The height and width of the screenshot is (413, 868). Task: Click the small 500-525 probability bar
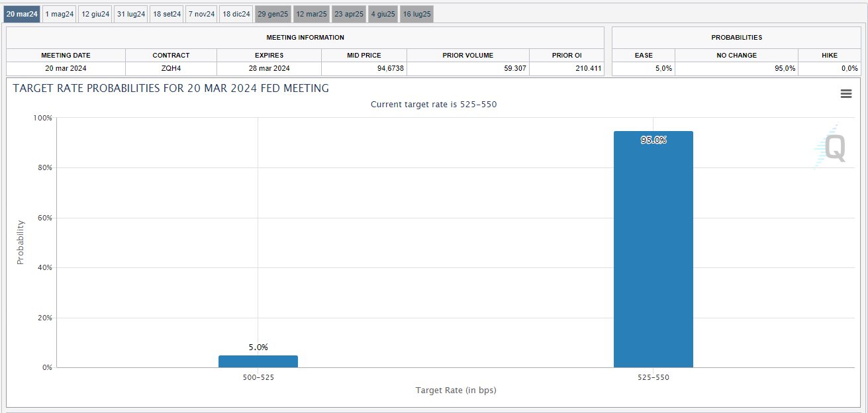pos(258,361)
